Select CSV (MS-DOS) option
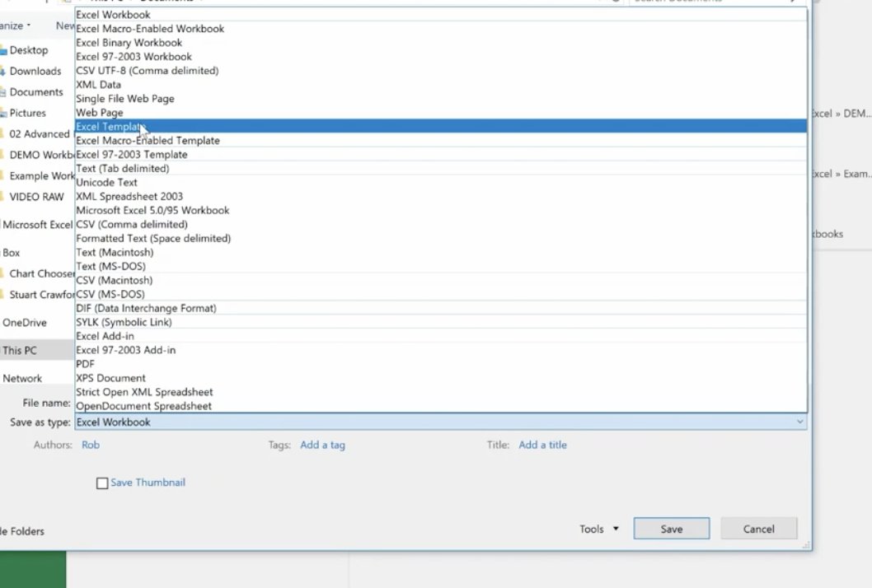Screen dimensions: 872x588 pos(441,294)
